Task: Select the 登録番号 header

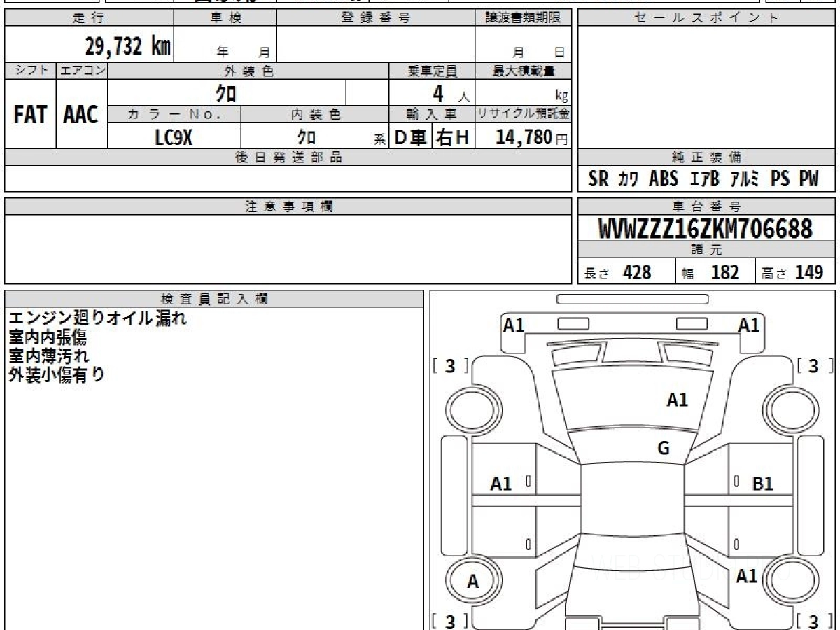Action: click(376, 18)
